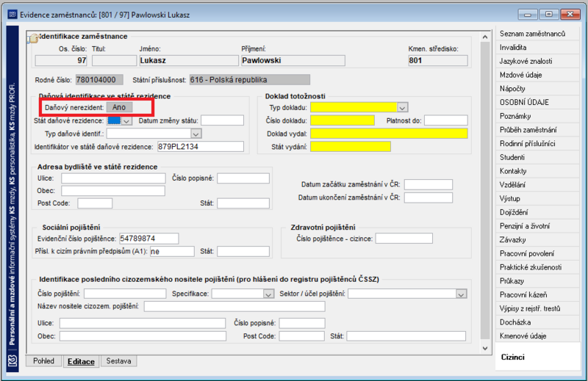Open Seznam zaměstnanců in the side menu

point(537,34)
